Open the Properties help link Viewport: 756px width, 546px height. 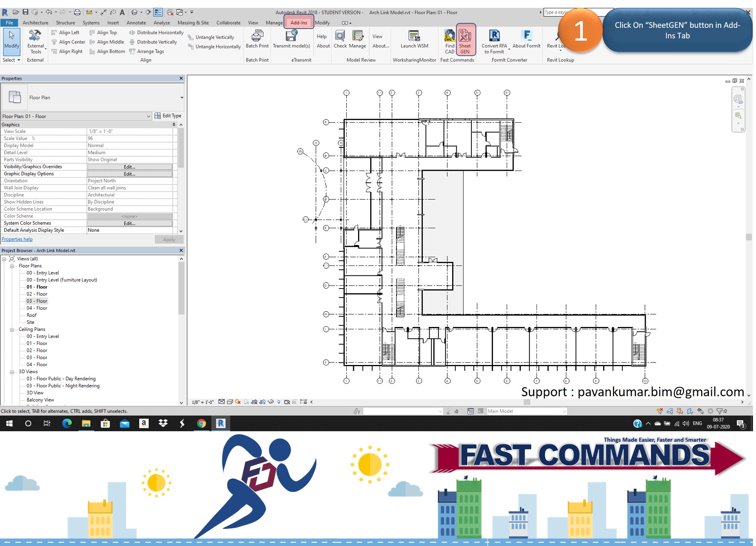17,239
